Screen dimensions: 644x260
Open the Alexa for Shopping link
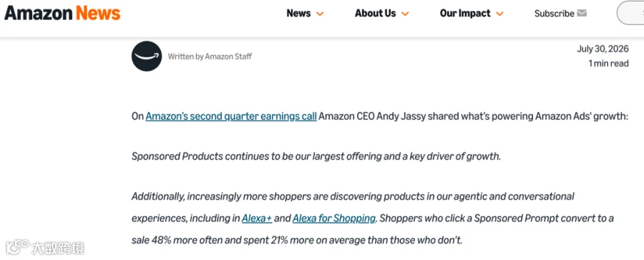[334, 218]
